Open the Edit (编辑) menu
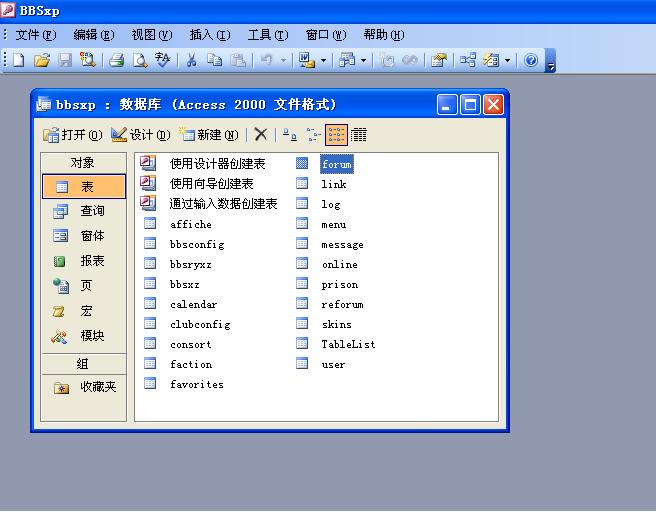 pyautogui.click(x=94, y=35)
